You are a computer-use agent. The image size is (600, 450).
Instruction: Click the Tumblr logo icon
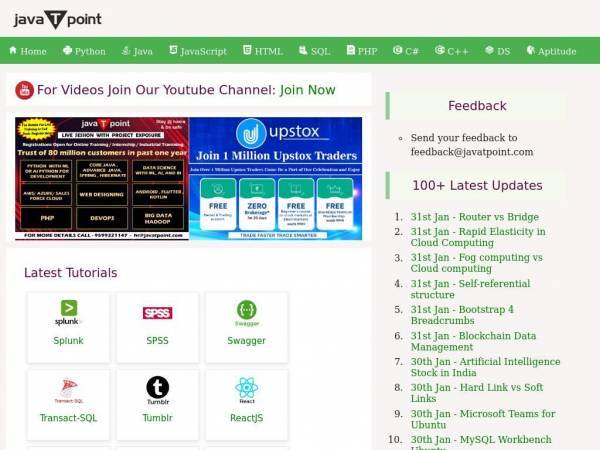(158, 390)
